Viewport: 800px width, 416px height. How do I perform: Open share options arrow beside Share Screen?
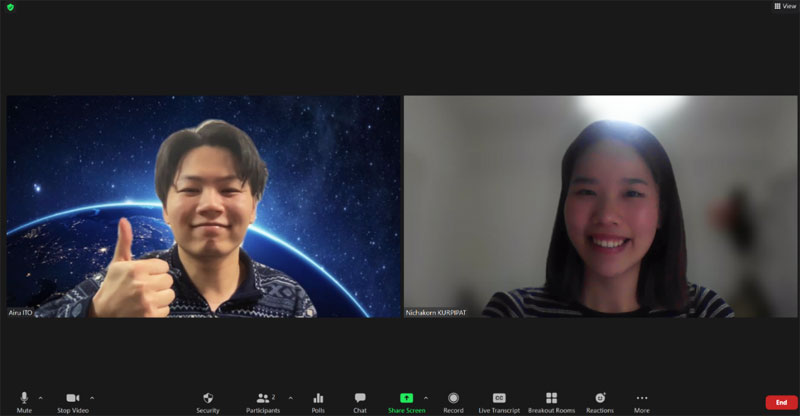point(426,398)
